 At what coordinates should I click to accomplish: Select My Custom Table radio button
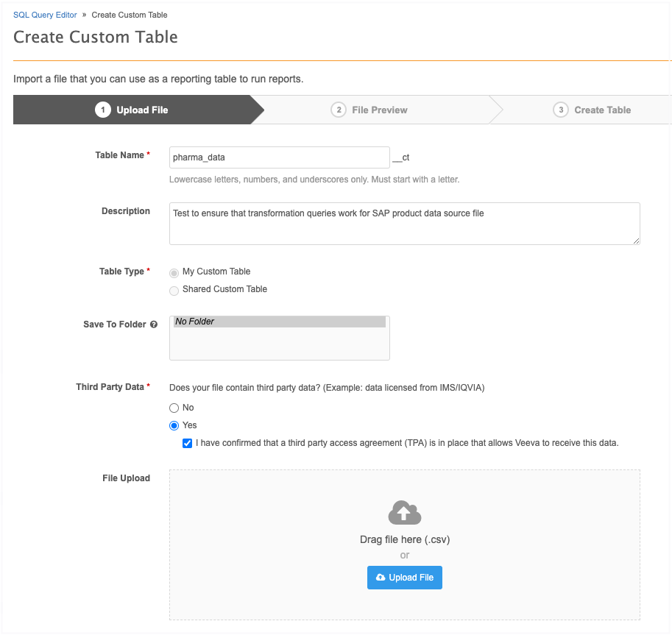click(174, 272)
